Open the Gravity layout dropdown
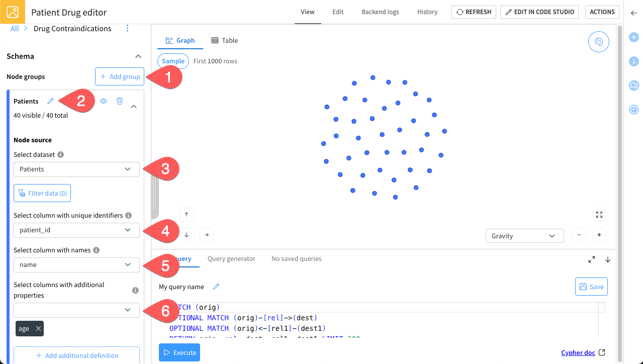The height and width of the screenshot is (364, 643). point(524,235)
